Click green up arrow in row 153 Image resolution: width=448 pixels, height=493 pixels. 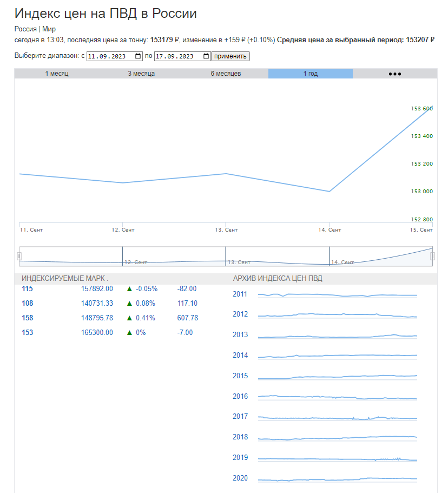tap(129, 333)
